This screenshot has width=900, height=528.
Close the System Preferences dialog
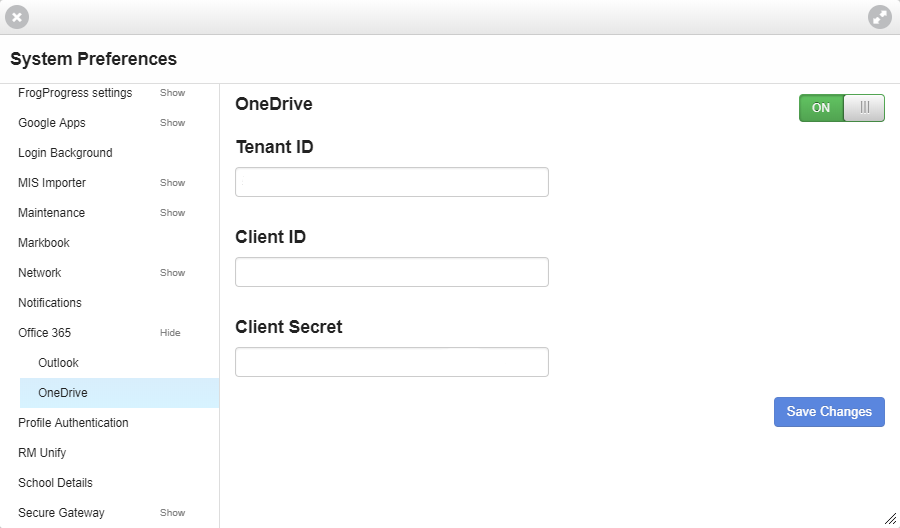pyautogui.click(x=17, y=17)
